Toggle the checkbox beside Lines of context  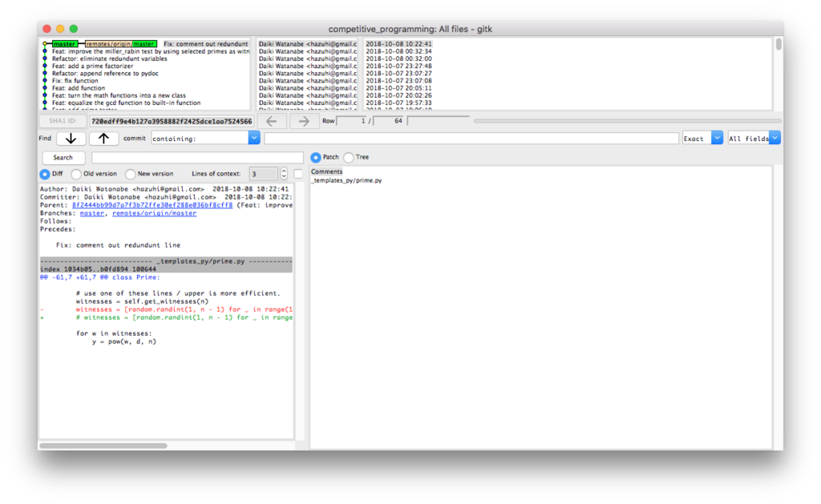pyautogui.click(x=298, y=174)
